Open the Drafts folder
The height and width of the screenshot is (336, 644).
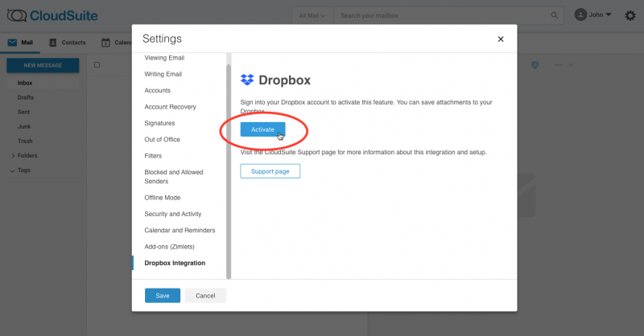[x=26, y=97]
